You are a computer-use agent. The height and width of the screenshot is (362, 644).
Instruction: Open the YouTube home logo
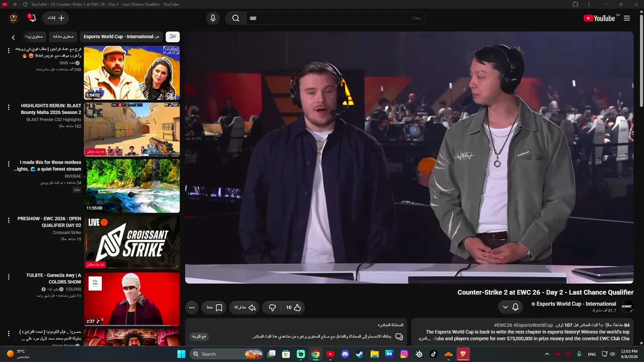pos(599,18)
